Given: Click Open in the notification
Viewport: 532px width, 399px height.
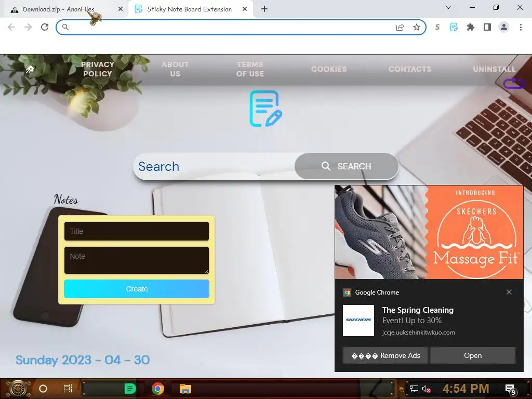Looking at the screenshot, I should [473, 355].
